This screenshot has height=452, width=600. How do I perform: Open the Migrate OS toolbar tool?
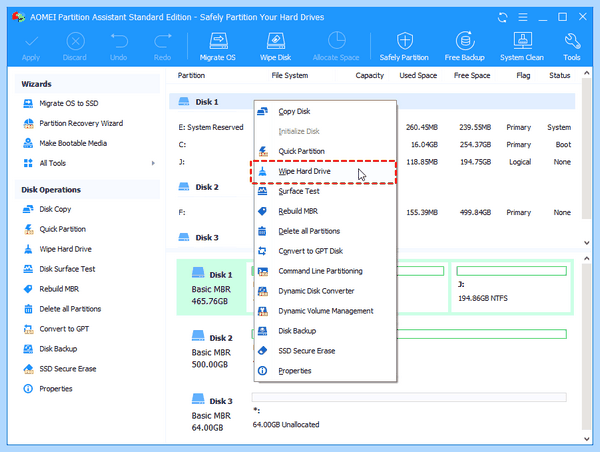click(218, 46)
